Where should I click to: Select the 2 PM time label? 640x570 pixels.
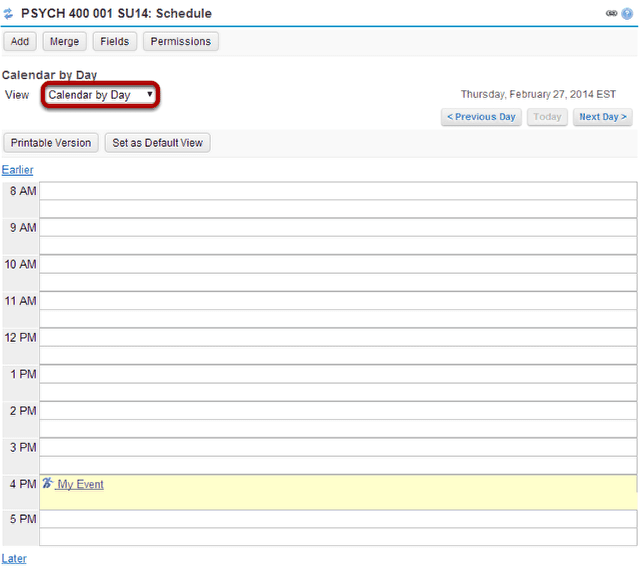(x=23, y=411)
